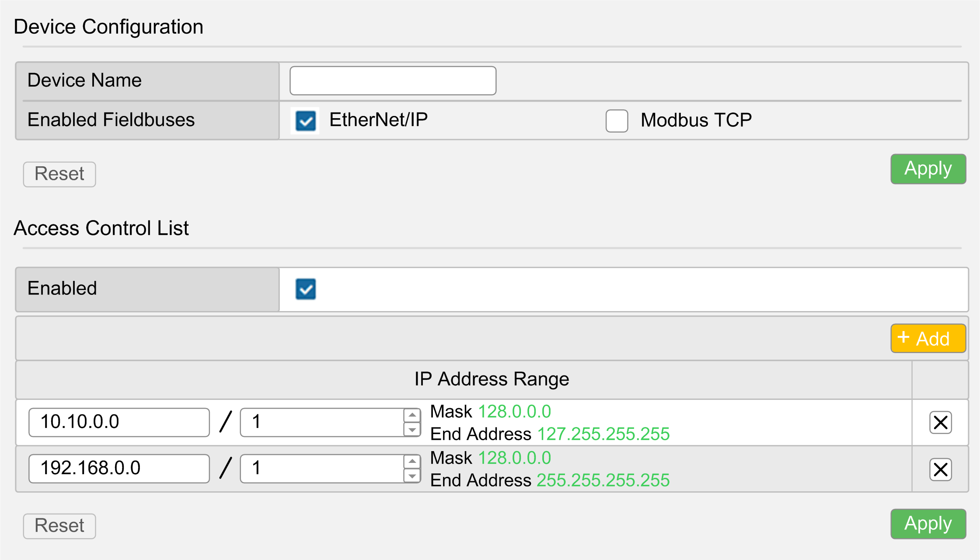Click the Device Name text field
Viewport: 980px width, 560px height.
click(x=393, y=80)
